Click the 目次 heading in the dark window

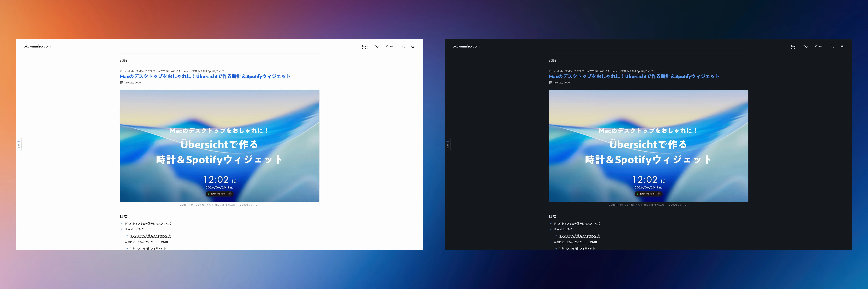pyautogui.click(x=553, y=217)
